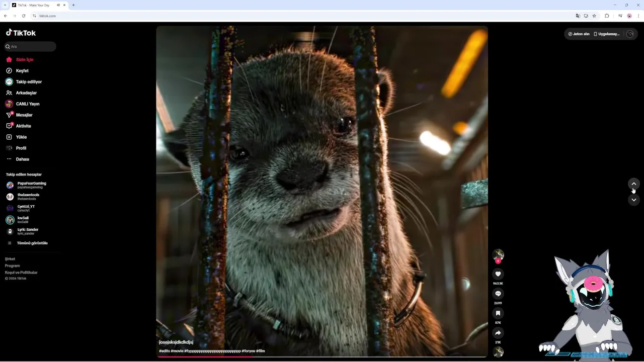Expand the Şirket footer section
Screen dimensions: 644x362
10,259
